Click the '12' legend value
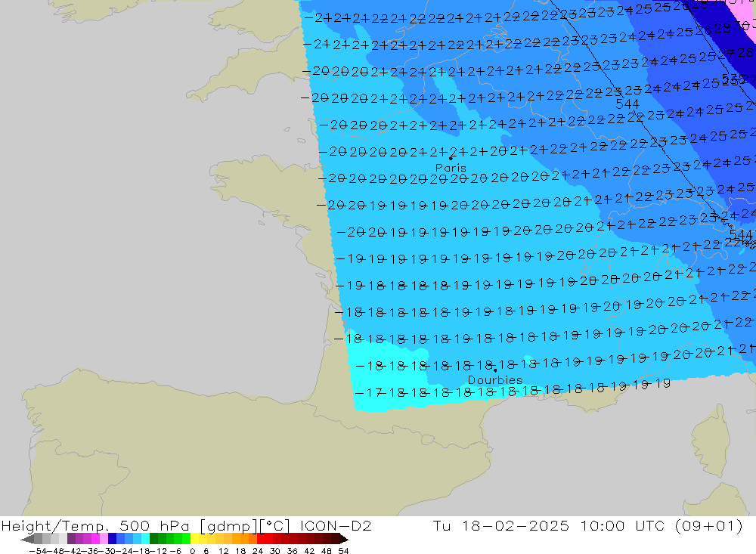The width and height of the screenshot is (756, 554). point(223,551)
